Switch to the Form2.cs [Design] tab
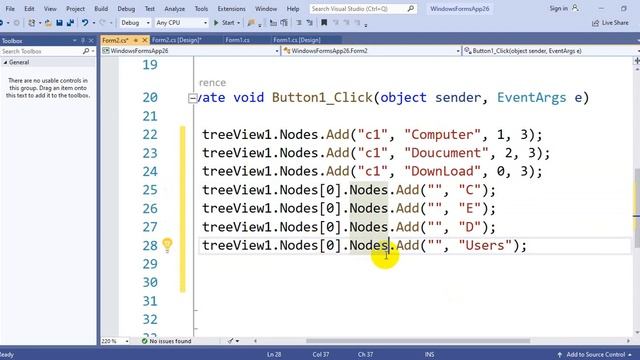Screen dimensions: 640x360 (x=177, y=40)
